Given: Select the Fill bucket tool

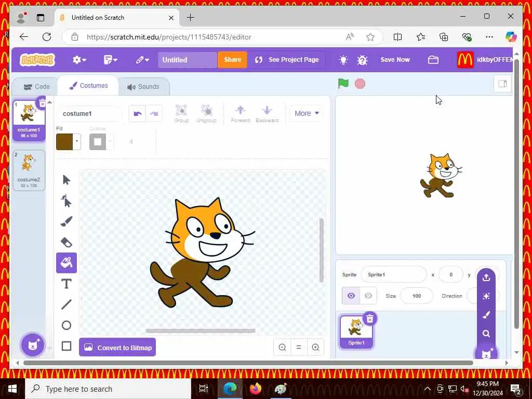Looking at the screenshot, I should (x=66, y=262).
